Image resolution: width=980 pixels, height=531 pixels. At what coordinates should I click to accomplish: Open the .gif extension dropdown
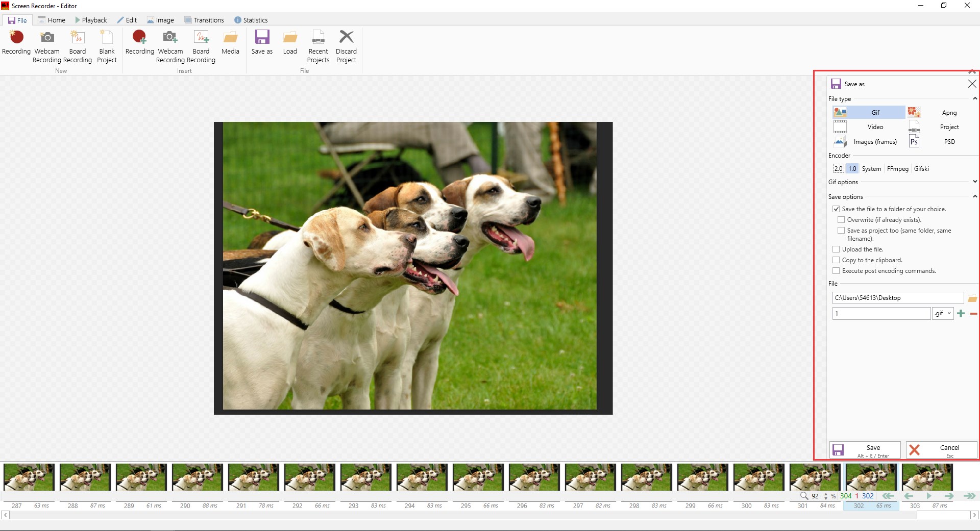tap(943, 314)
